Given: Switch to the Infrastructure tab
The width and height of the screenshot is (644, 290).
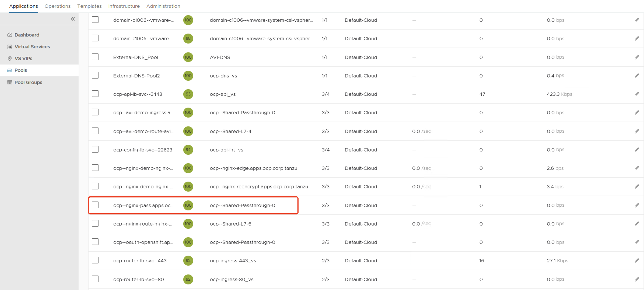Looking at the screenshot, I should pos(124,6).
